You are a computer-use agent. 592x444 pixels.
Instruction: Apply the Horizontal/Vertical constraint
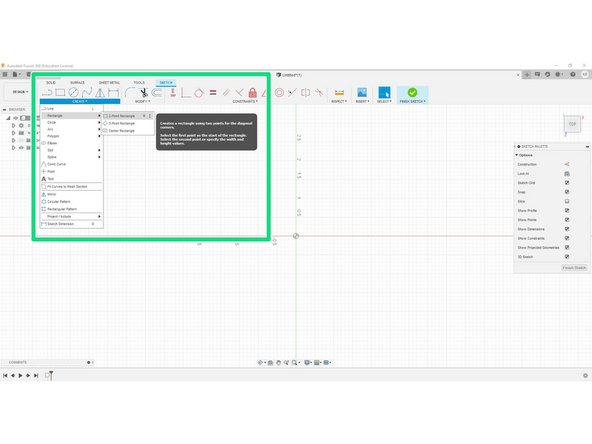pos(173,92)
